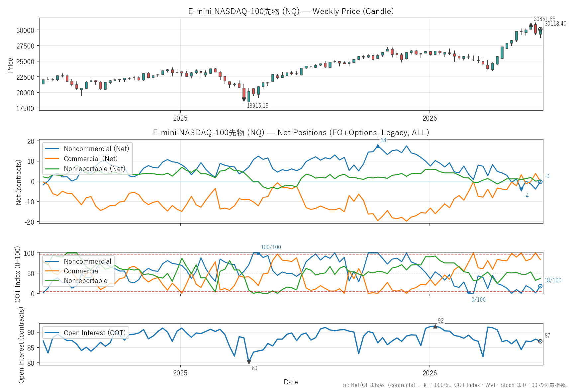The width and height of the screenshot is (574, 392).
Task: Click the -0 latest net position annotation
Action: point(547,176)
